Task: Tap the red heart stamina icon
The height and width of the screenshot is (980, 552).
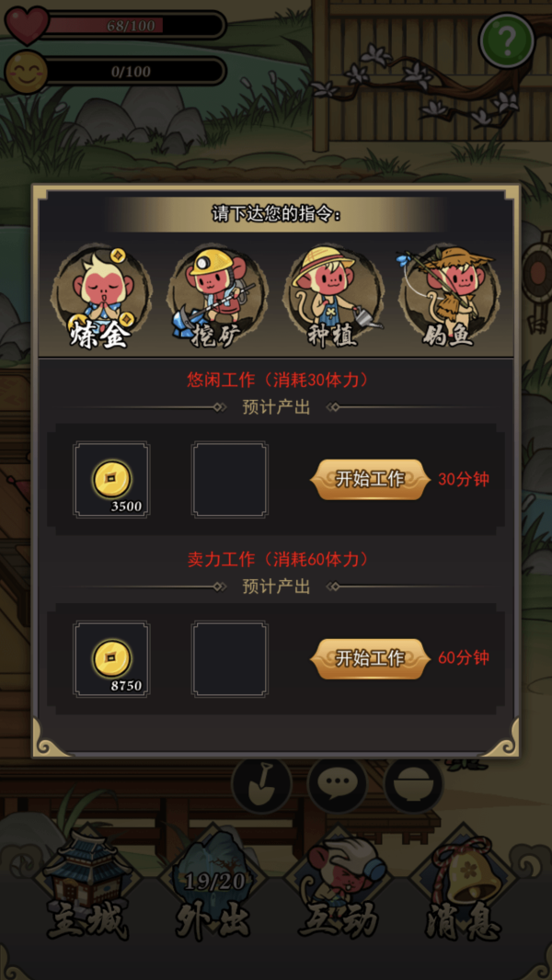Action: coord(27,25)
